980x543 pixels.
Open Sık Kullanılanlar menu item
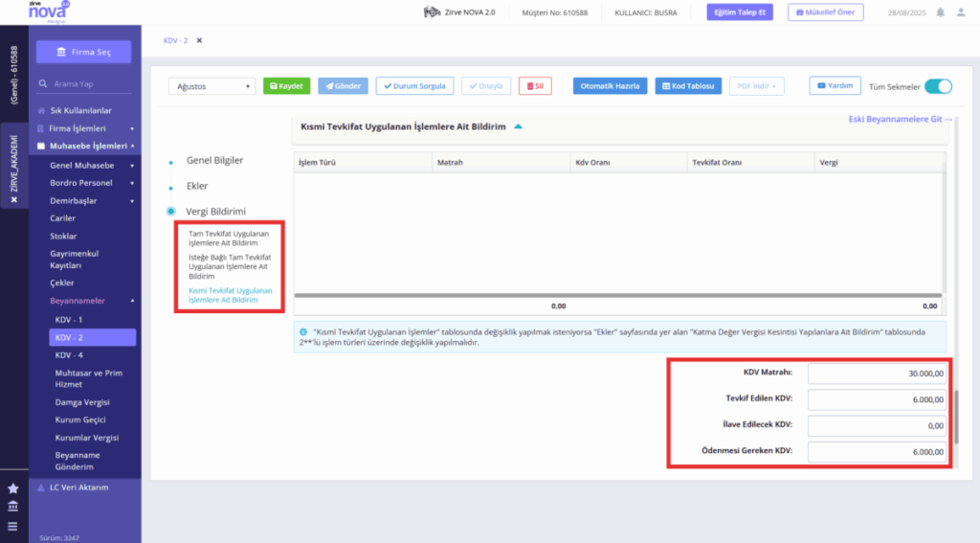pos(80,111)
